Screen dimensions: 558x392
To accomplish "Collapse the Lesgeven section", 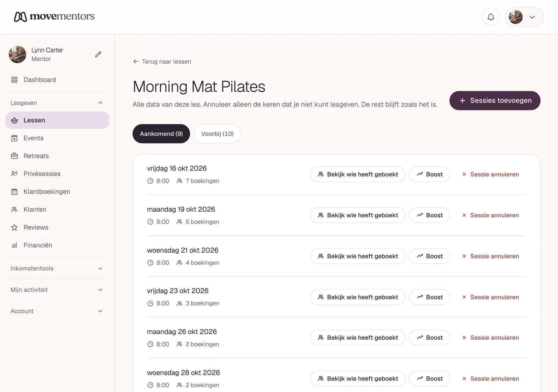I will coord(100,103).
